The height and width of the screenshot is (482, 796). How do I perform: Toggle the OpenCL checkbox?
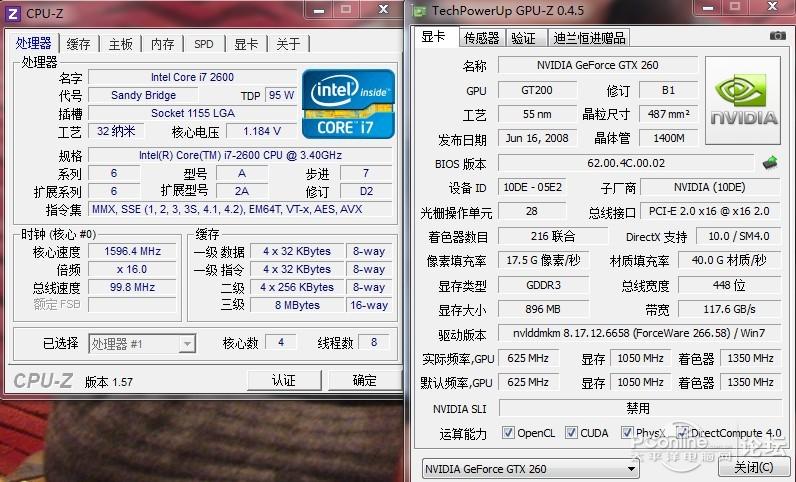508,432
